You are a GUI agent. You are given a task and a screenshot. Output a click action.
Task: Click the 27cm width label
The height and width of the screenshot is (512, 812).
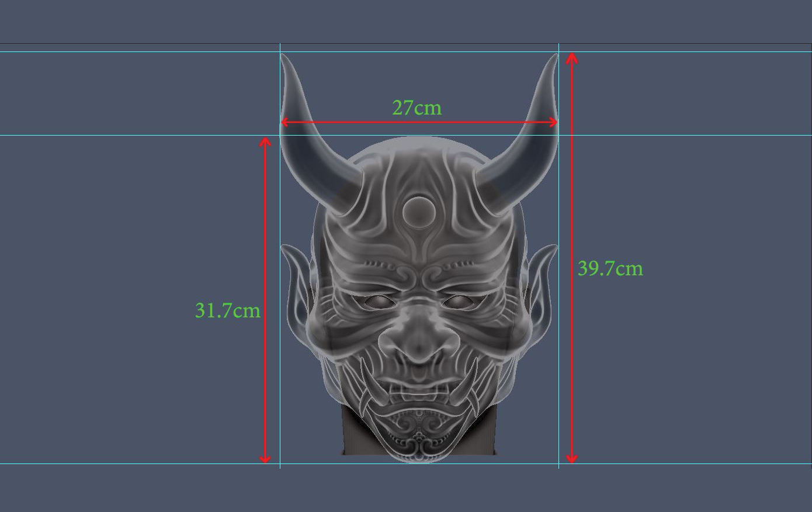coord(417,108)
